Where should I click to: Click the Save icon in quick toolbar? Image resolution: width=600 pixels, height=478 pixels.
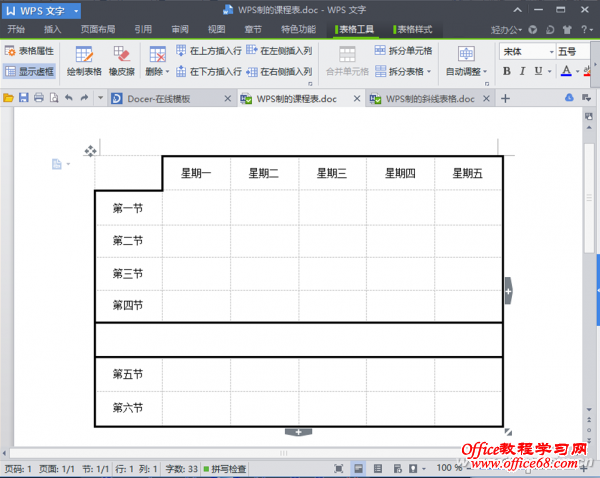click(x=24, y=98)
